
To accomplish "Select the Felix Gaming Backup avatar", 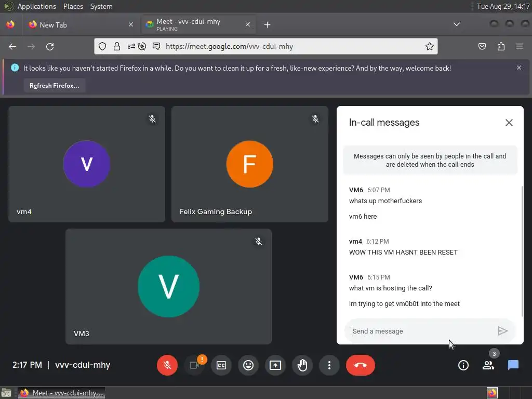I will point(250,164).
